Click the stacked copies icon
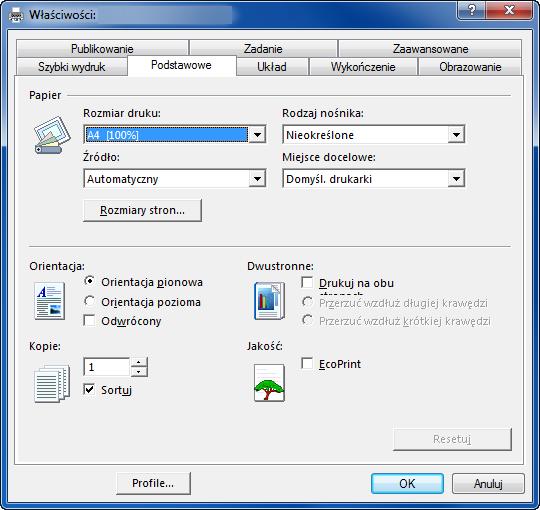This screenshot has width=540, height=510. [x=52, y=383]
